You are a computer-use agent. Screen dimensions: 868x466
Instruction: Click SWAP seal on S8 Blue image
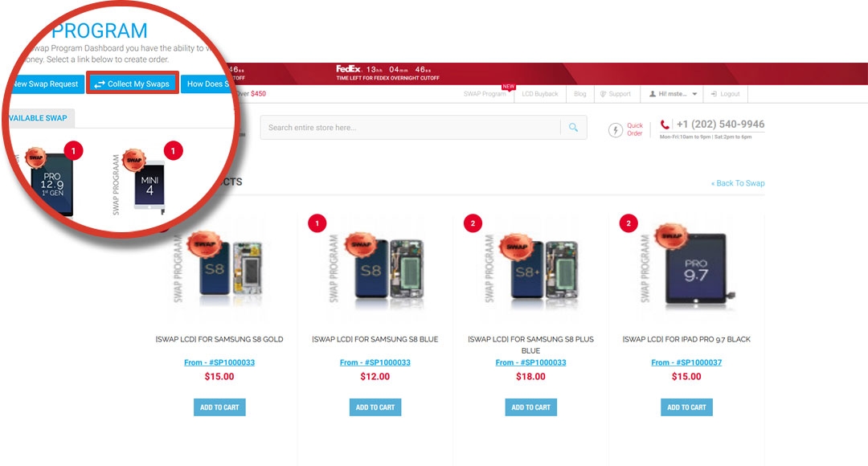361,244
